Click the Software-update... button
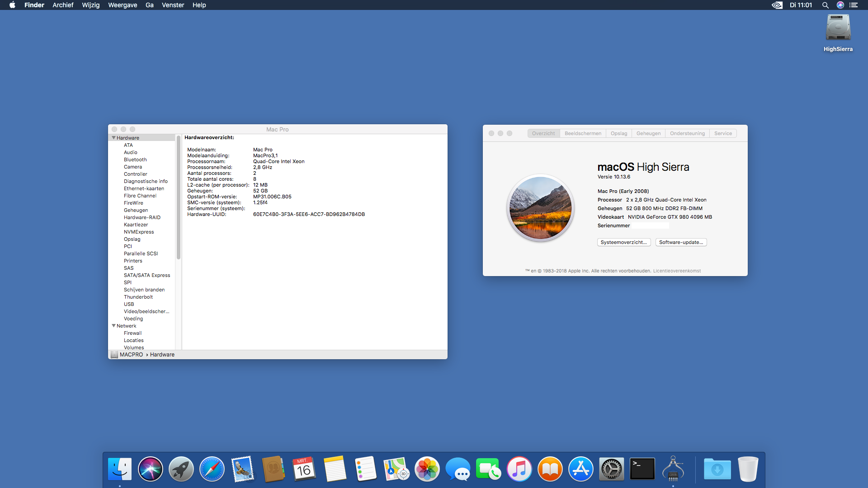Viewport: 868px width, 488px height. (x=681, y=242)
